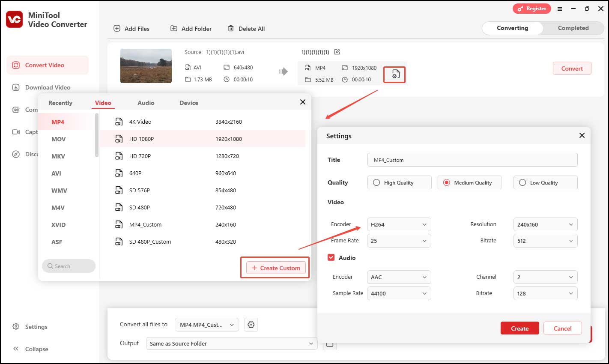This screenshot has height=364, width=609.
Task: Click the format list scrollbar
Action: (97, 135)
